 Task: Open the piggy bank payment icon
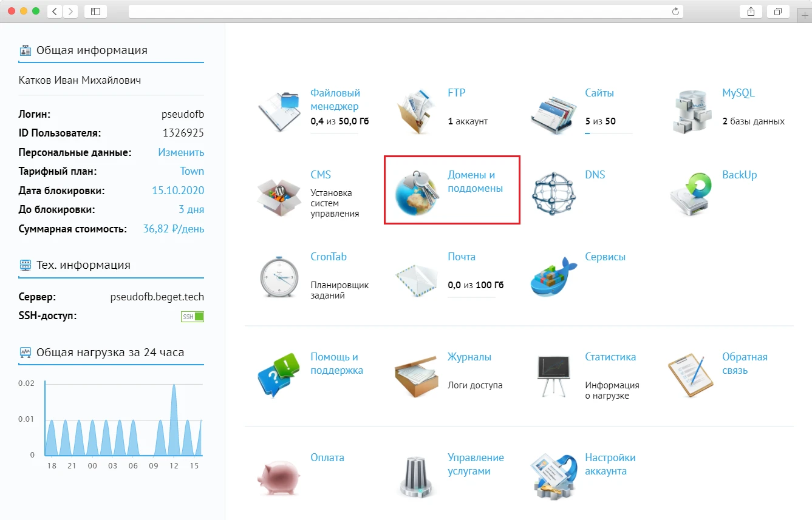(279, 478)
